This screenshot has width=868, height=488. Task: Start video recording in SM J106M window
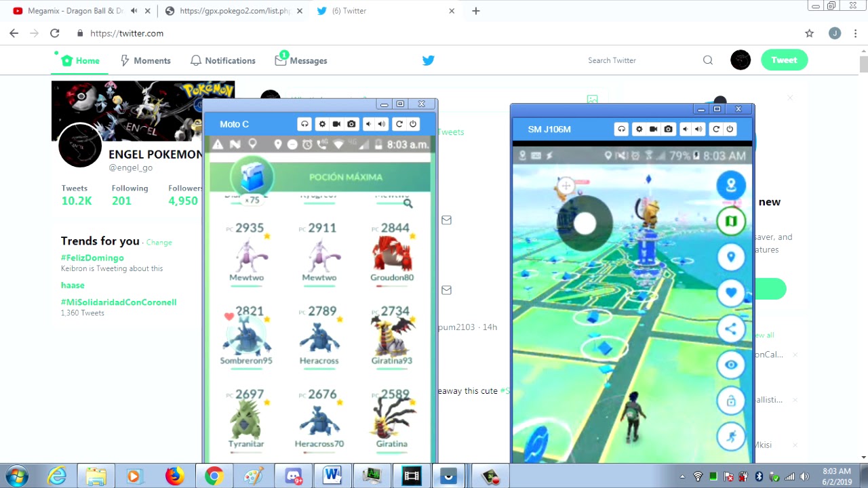654,129
